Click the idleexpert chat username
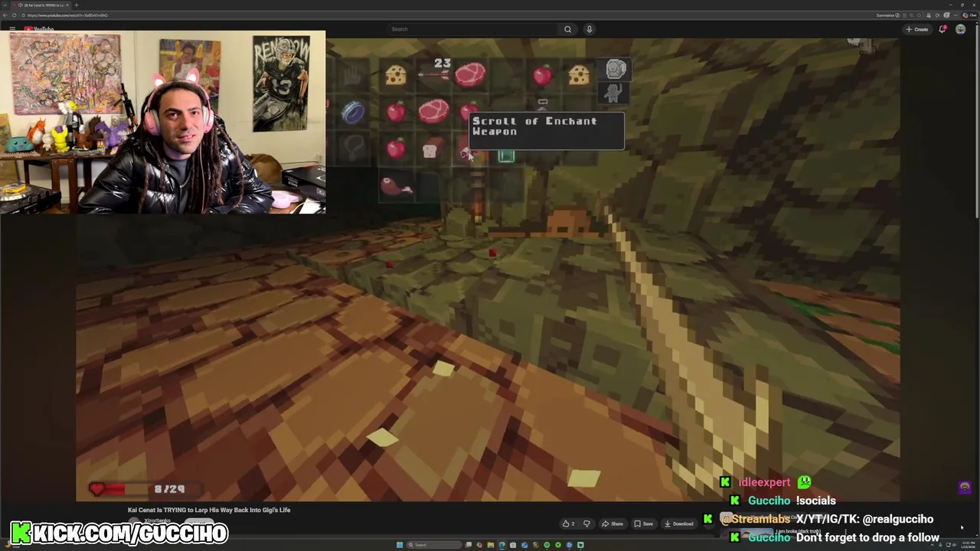The height and width of the screenshot is (551, 980). tap(764, 482)
